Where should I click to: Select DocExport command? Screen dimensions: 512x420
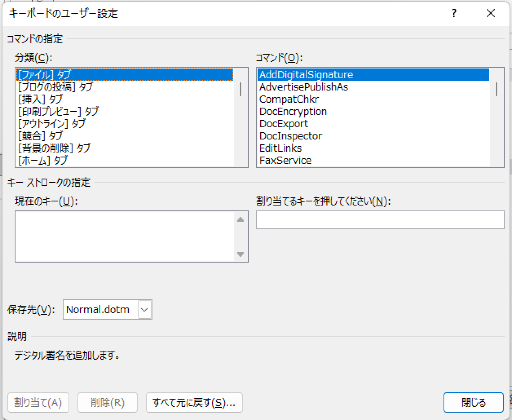pyautogui.click(x=373, y=124)
